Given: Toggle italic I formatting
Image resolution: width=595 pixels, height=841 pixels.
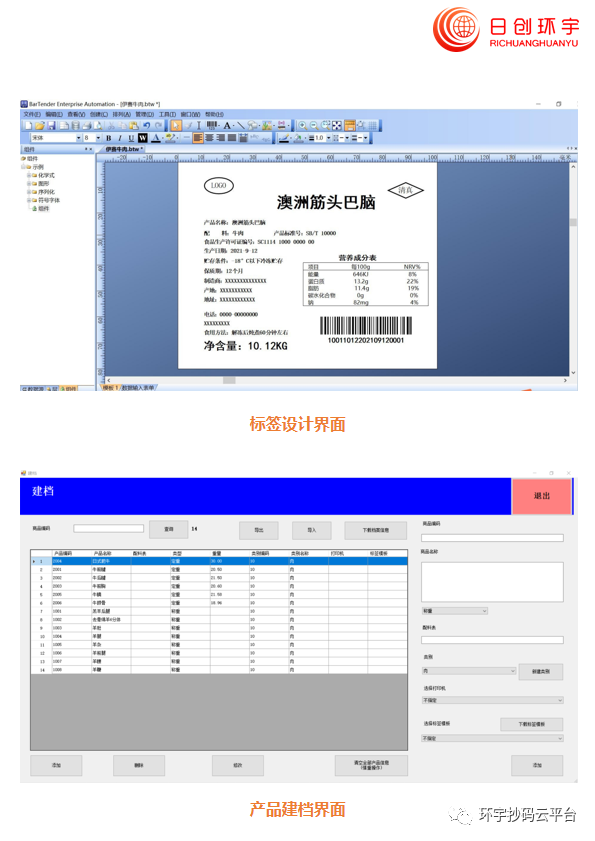Looking at the screenshot, I should point(120,138).
